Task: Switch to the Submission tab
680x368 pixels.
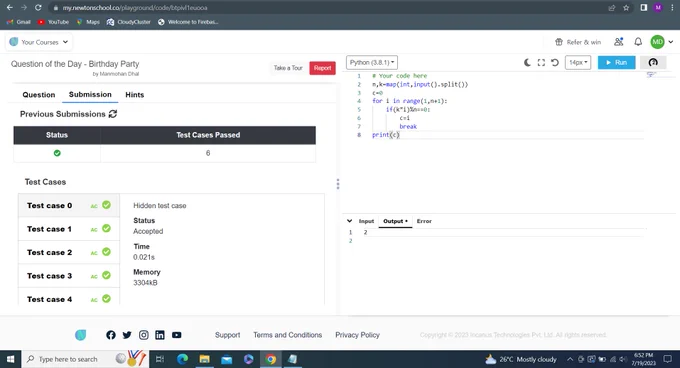Action: click(x=90, y=94)
